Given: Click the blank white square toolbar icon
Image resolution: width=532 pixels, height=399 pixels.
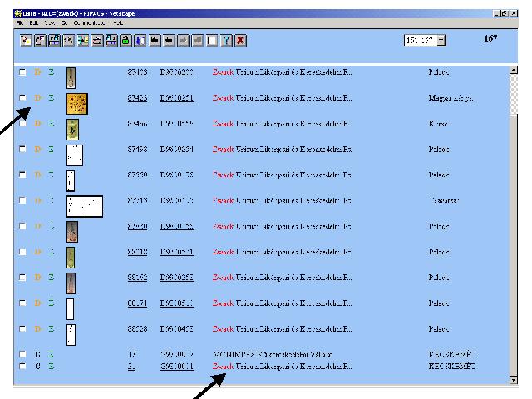Looking at the screenshot, I should (x=212, y=41).
